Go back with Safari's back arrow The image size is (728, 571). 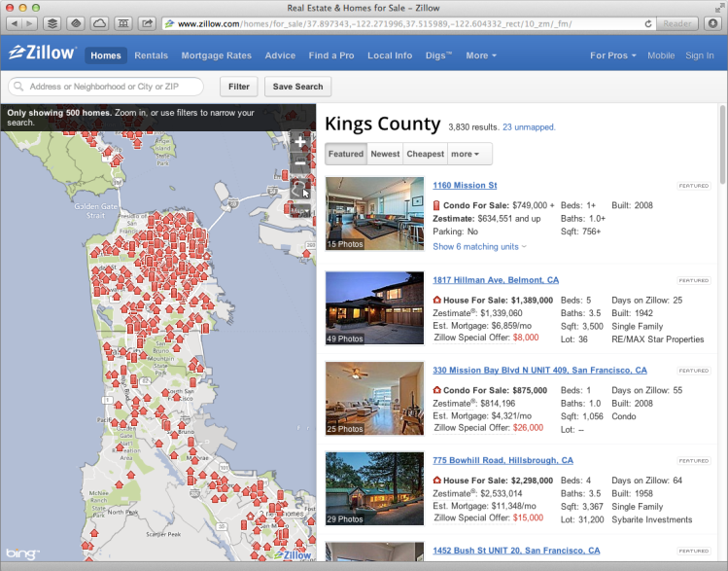[x=14, y=23]
